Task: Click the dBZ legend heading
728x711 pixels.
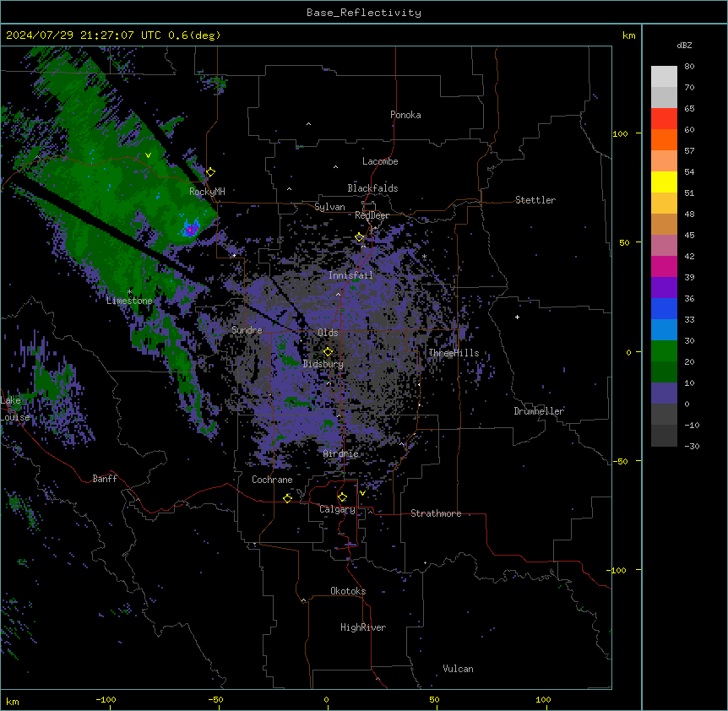Action: coord(684,45)
